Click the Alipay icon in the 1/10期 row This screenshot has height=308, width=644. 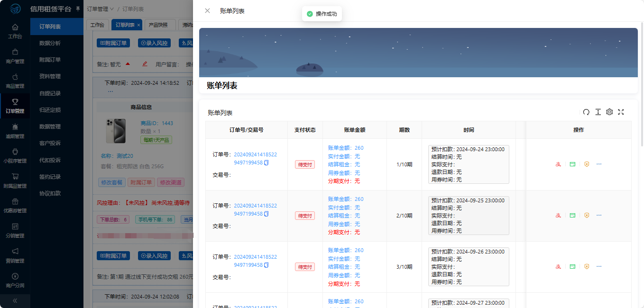pos(559,164)
